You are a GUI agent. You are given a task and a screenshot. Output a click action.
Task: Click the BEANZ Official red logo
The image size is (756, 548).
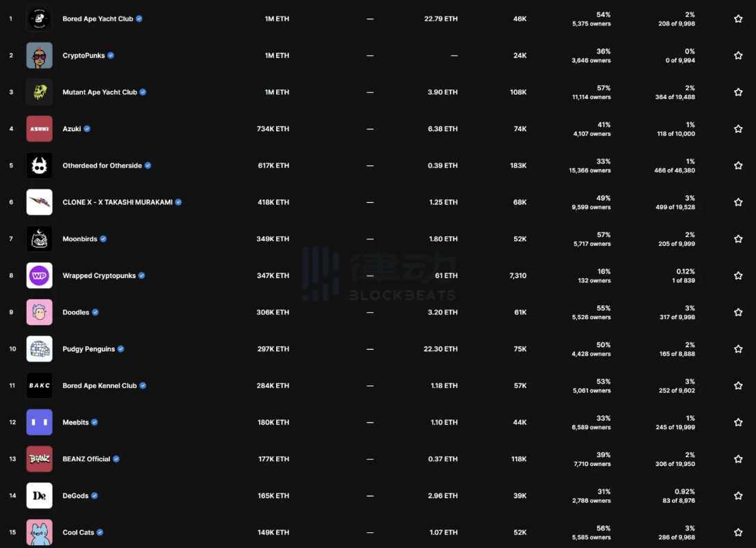39,459
